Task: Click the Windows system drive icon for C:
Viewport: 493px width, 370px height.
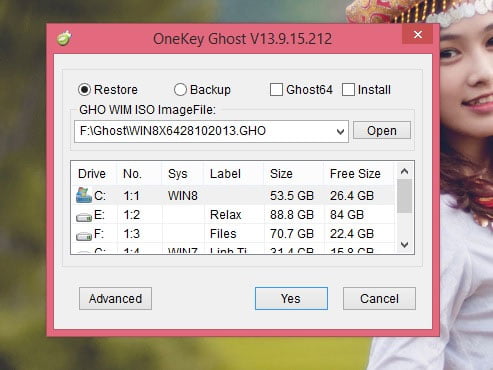Action: 84,195
